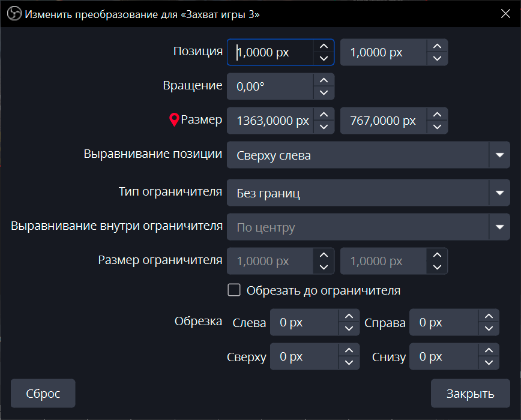Click the rotation value field
The height and width of the screenshot is (420, 521).
pyautogui.click(x=270, y=86)
